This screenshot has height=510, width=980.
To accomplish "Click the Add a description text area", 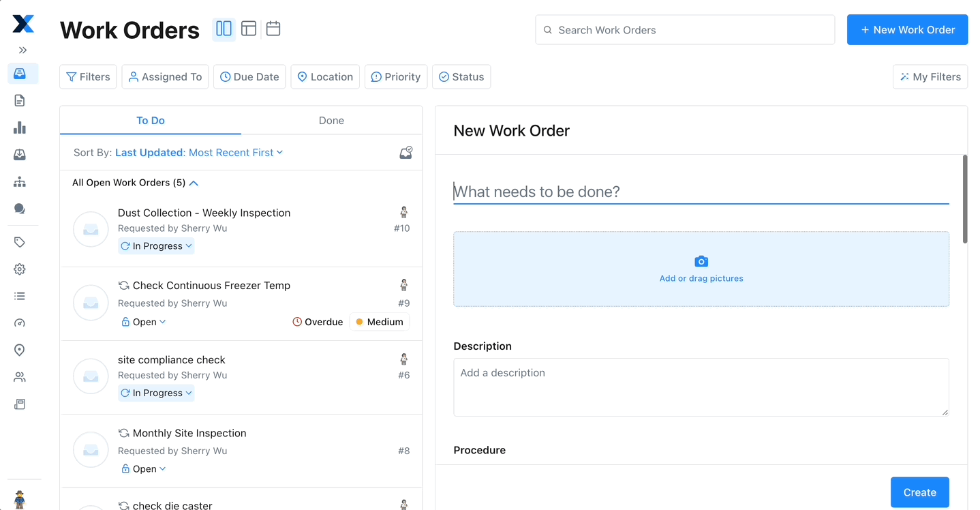I will (701, 387).
